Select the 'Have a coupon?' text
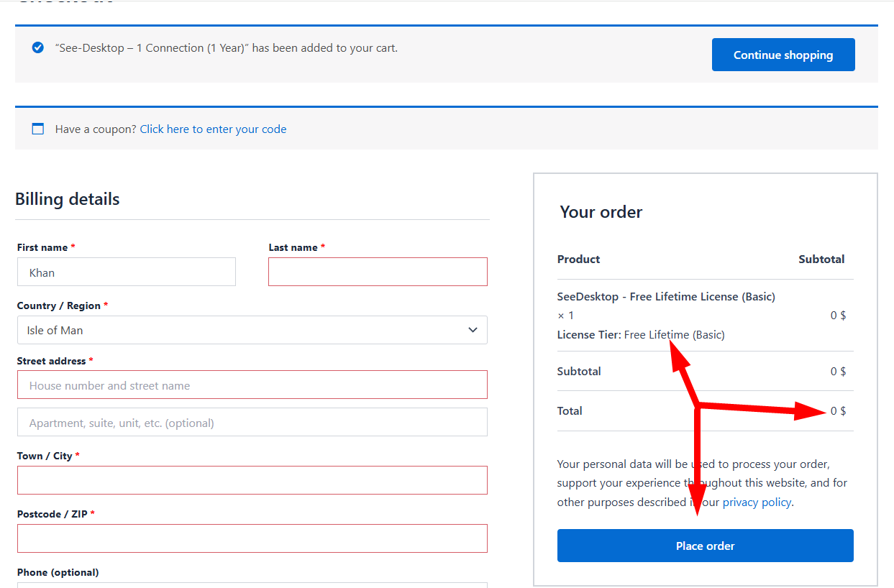 pyautogui.click(x=96, y=129)
